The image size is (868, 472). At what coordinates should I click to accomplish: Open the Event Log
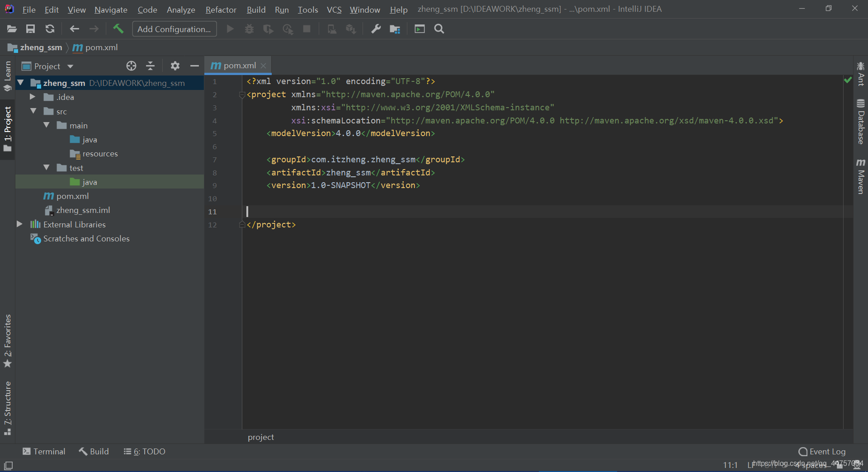tap(822, 451)
